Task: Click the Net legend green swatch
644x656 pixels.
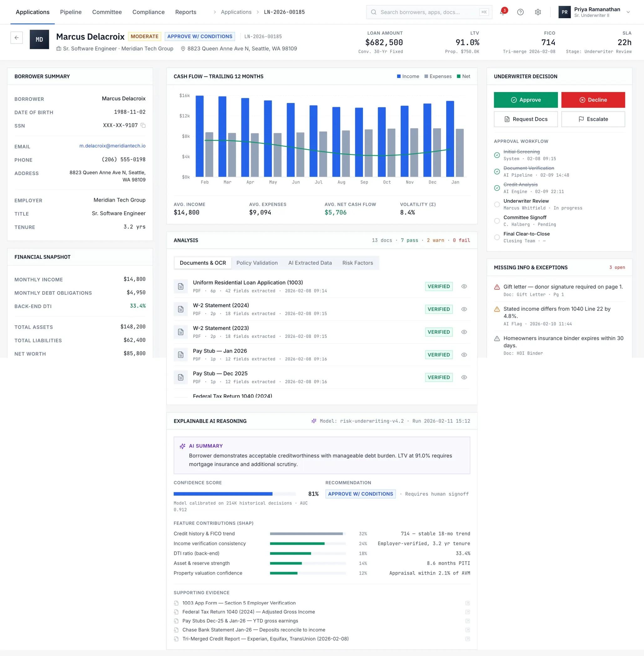Action: point(459,76)
